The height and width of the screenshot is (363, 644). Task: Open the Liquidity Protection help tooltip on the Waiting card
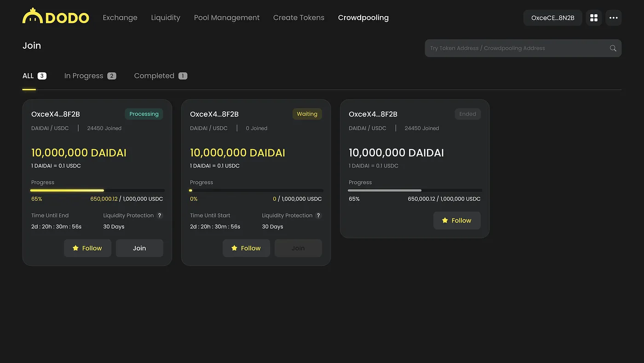[x=318, y=215]
